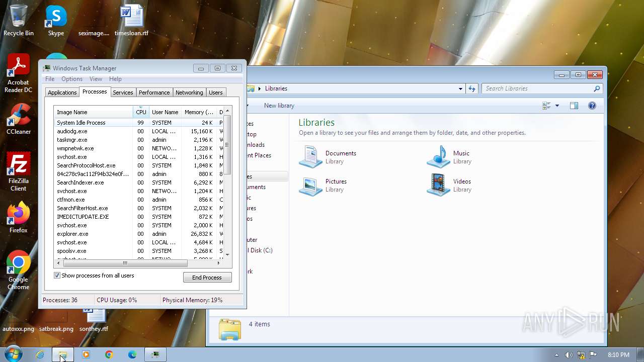Select the taskmgr.exe process row
This screenshot has width=644, height=362.
tap(139, 140)
